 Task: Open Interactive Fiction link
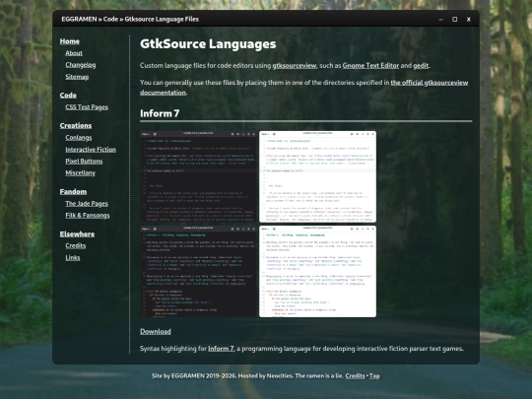[91, 150]
